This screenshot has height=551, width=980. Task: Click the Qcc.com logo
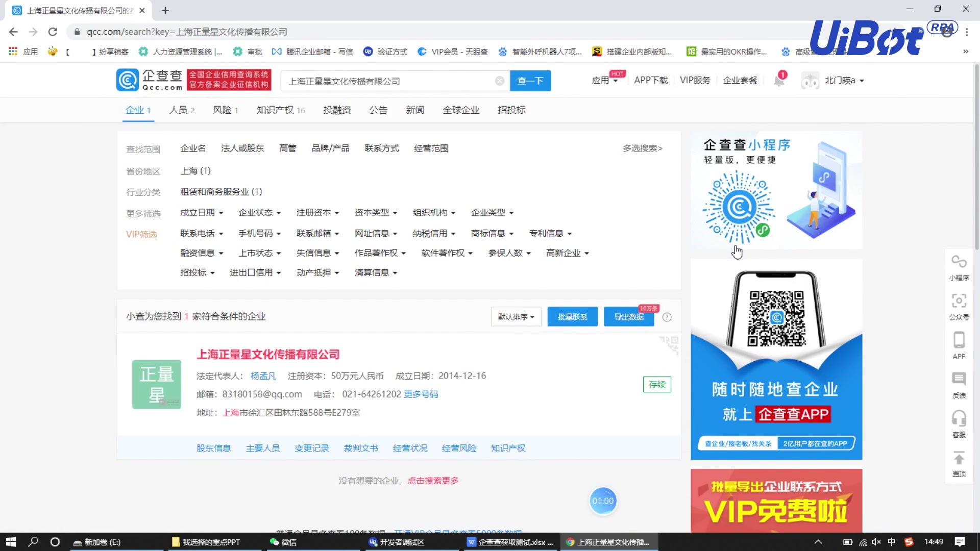149,80
